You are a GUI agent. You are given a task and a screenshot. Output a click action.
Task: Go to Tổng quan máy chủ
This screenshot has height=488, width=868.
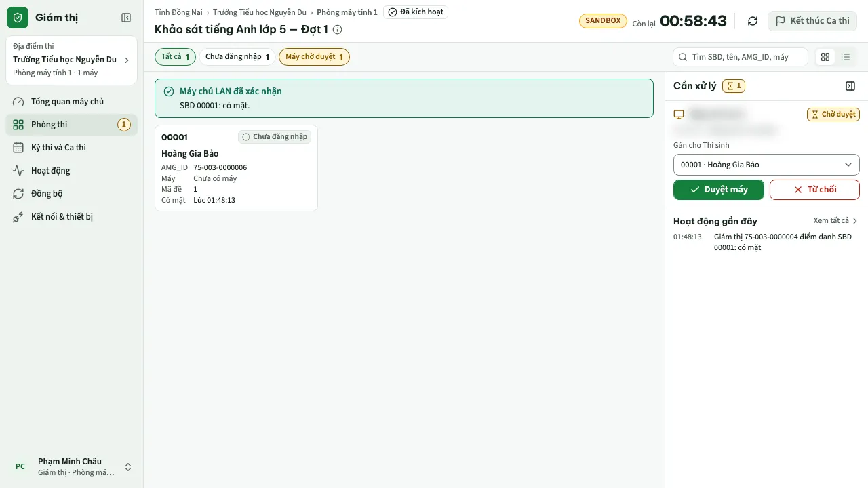click(x=72, y=102)
